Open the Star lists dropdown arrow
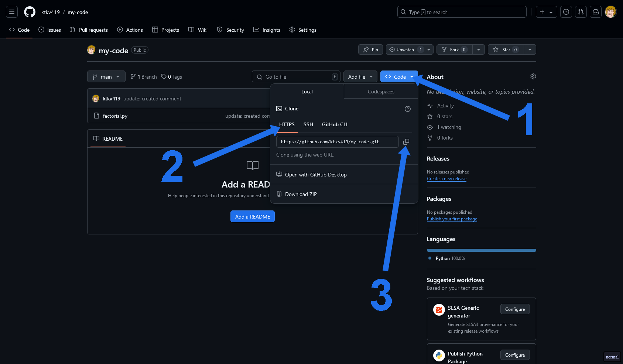The width and height of the screenshot is (623, 364). [530, 49]
